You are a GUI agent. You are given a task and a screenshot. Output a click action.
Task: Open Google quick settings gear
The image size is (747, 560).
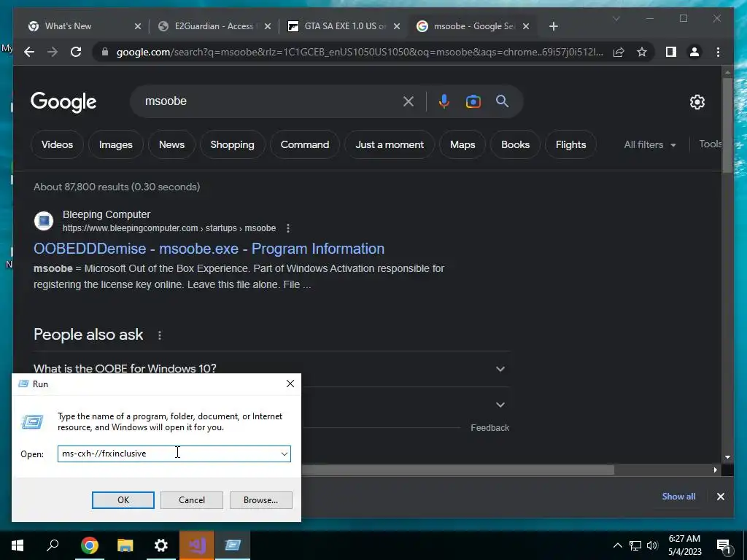pos(697,101)
